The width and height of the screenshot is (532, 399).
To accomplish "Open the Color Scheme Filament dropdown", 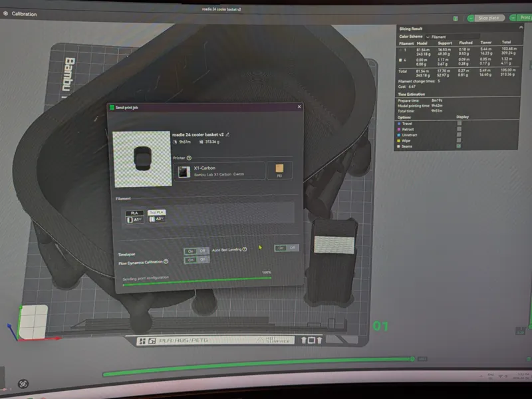I will (452, 37).
